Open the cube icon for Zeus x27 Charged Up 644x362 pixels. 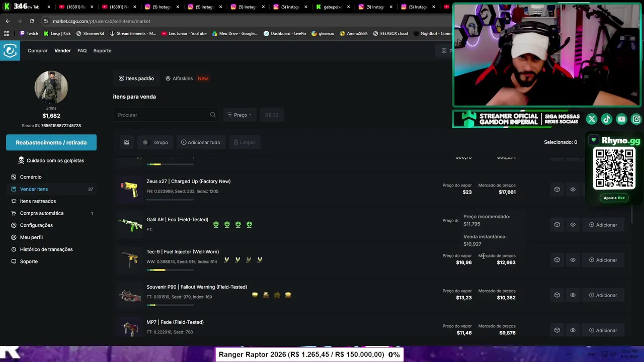[557, 190]
